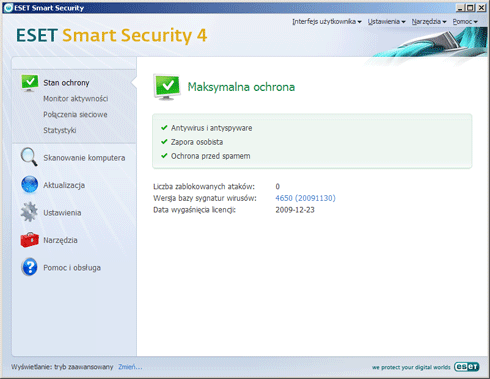This screenshot has width=490, height=379.
Task: Open Ustawienia label in the sidebar
Action: (62, 213)
